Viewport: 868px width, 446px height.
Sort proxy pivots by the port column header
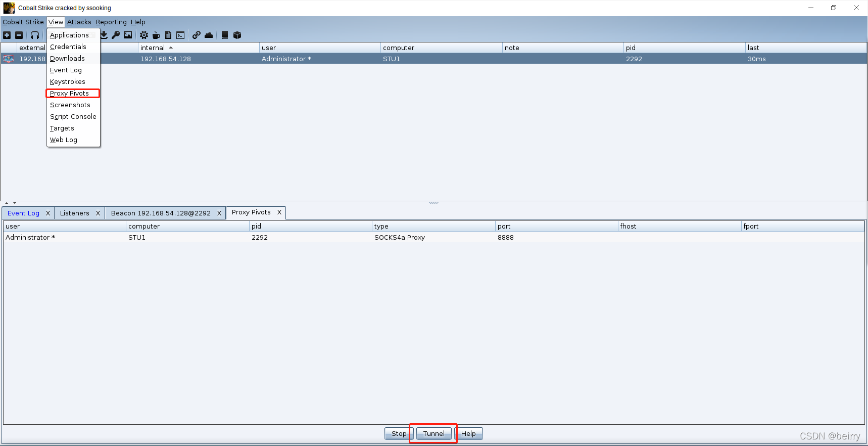557,226
